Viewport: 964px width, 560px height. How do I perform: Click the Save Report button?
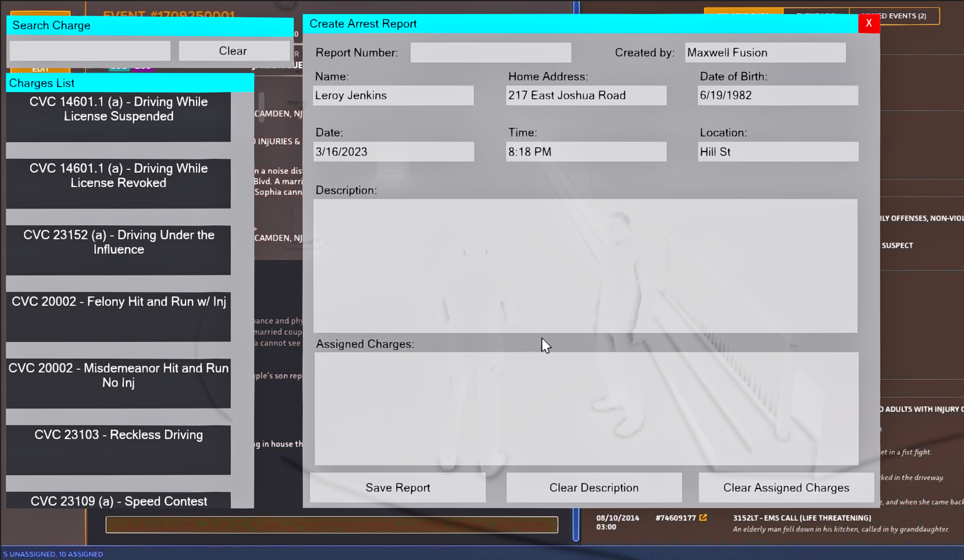click(397, 487)
